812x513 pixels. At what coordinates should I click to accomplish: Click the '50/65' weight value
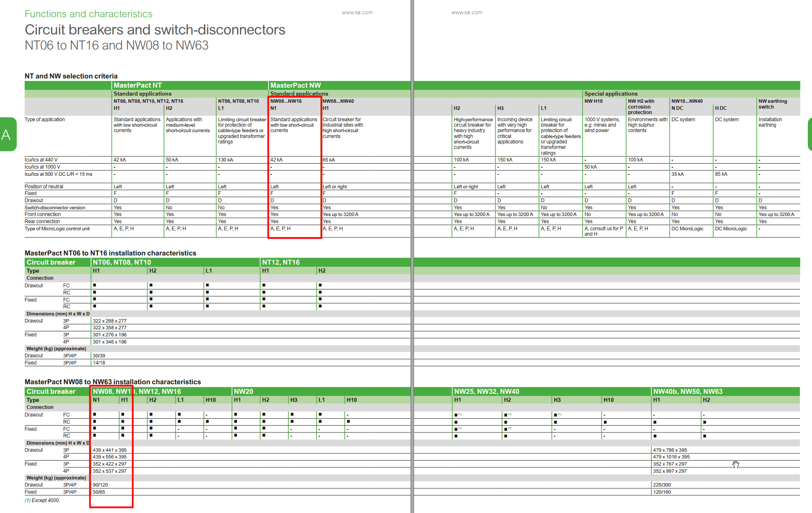click(99, 492)
